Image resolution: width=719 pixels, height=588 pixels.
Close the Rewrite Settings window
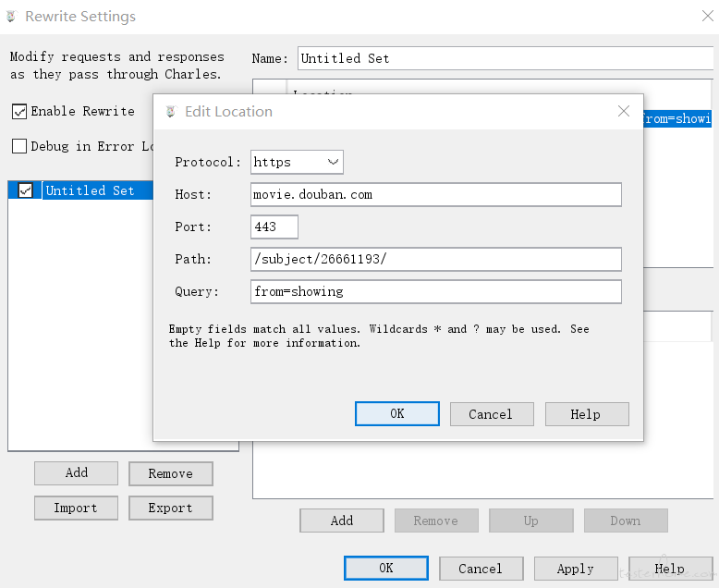tap(708, 16)
